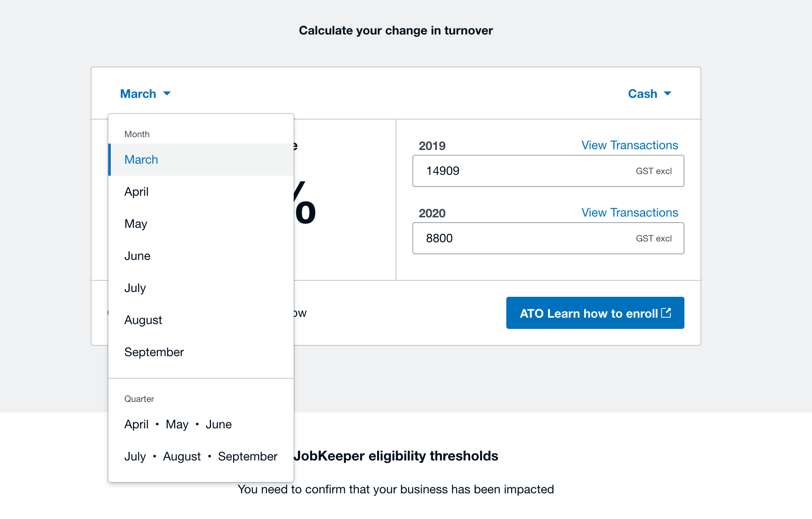Click the 2020 turnover input field

point(522,238)
